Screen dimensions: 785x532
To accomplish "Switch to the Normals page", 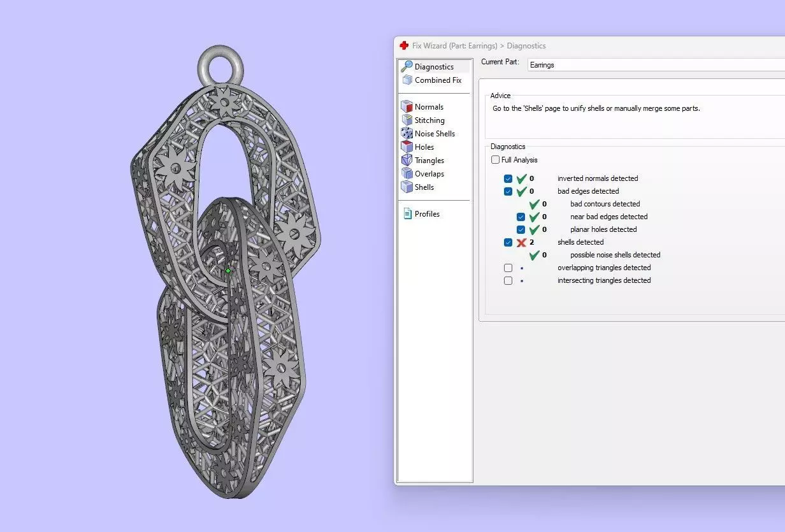I will click(429, 107).
